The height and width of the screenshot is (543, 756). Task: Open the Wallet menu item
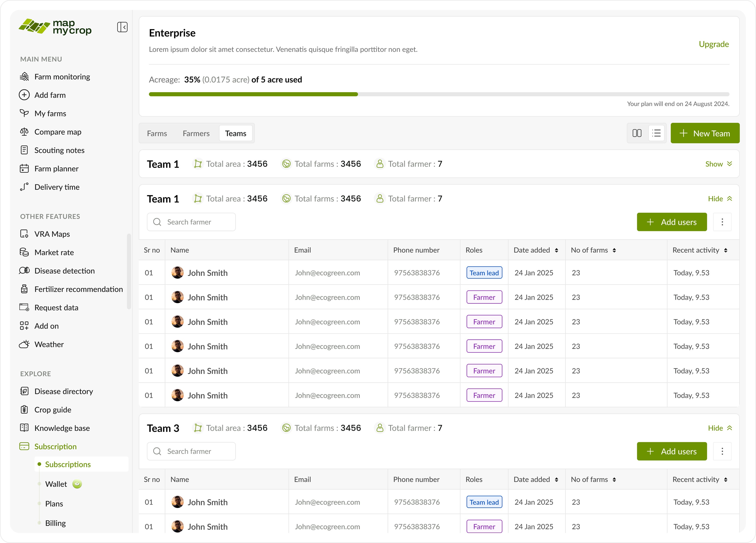(56, 484)
